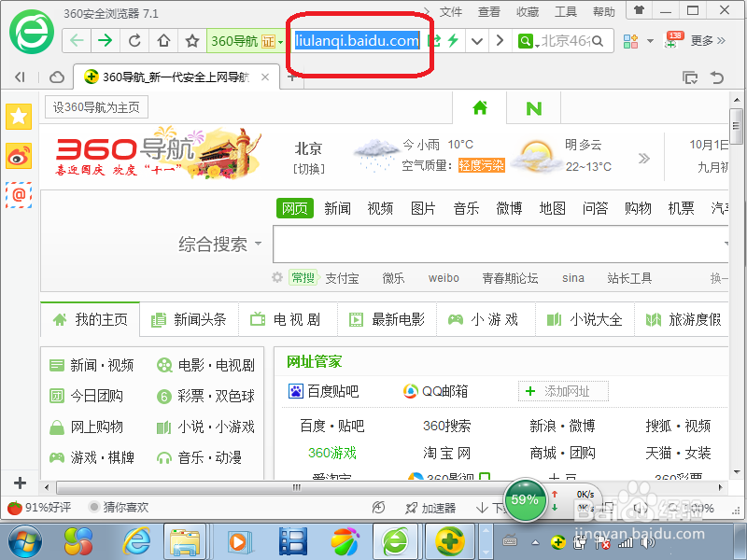
Task: Click the magnifier search icon in search box
Action: point(598,41)
